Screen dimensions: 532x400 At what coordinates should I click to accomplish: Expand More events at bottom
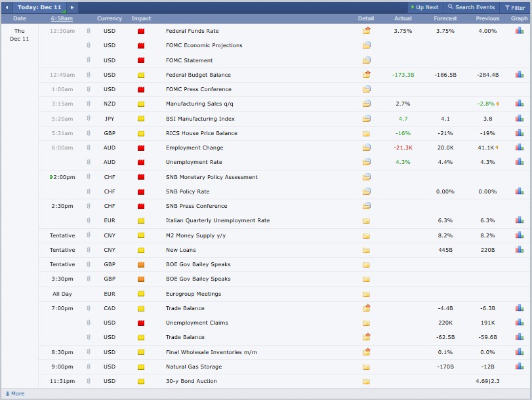tap(15, 393)
